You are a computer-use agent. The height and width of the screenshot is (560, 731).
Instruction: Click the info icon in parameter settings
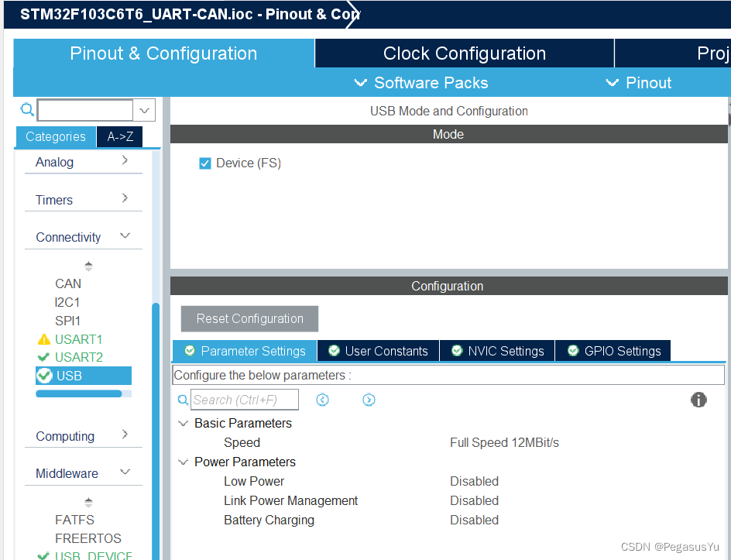coord(698,400)
